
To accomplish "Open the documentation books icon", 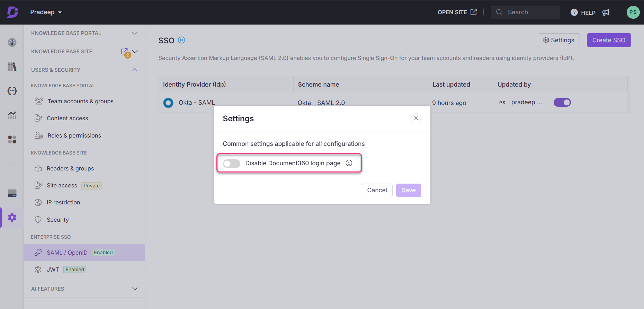I will tap(12, 67).
